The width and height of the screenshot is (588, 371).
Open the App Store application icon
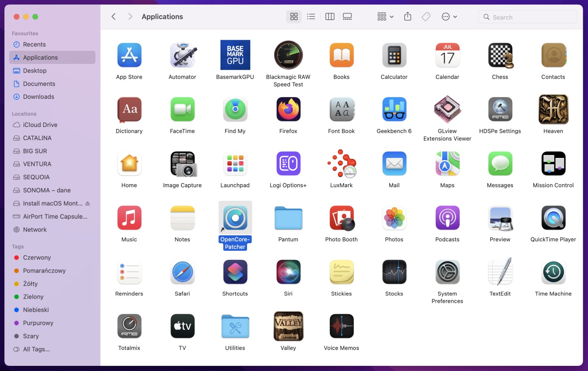(129, 55)
